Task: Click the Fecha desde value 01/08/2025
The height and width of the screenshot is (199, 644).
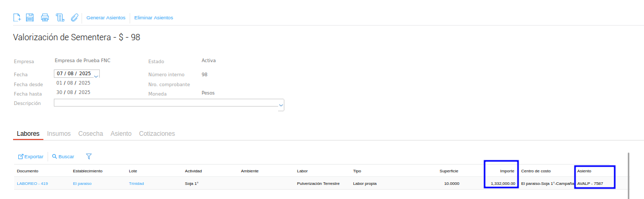Action: click(74, 83)
